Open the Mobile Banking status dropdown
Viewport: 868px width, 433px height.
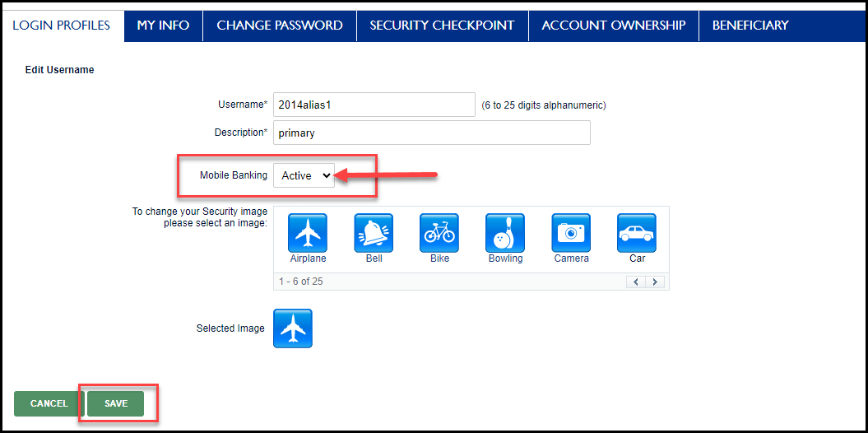pos(304,175)
